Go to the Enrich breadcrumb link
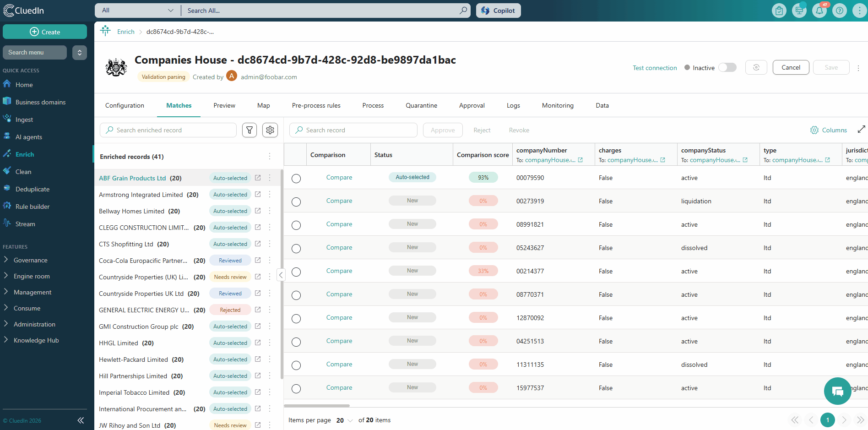The image size is (868, 430). pos(126,32)
